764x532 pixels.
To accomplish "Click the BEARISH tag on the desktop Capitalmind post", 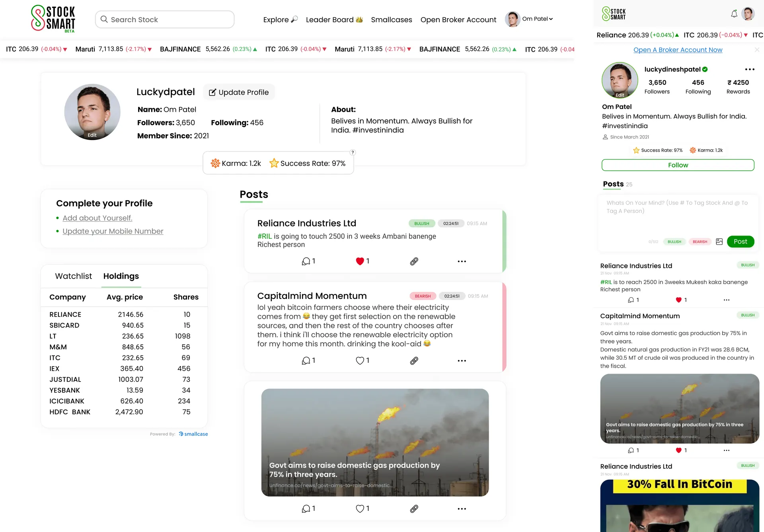I will coord(423,296).
